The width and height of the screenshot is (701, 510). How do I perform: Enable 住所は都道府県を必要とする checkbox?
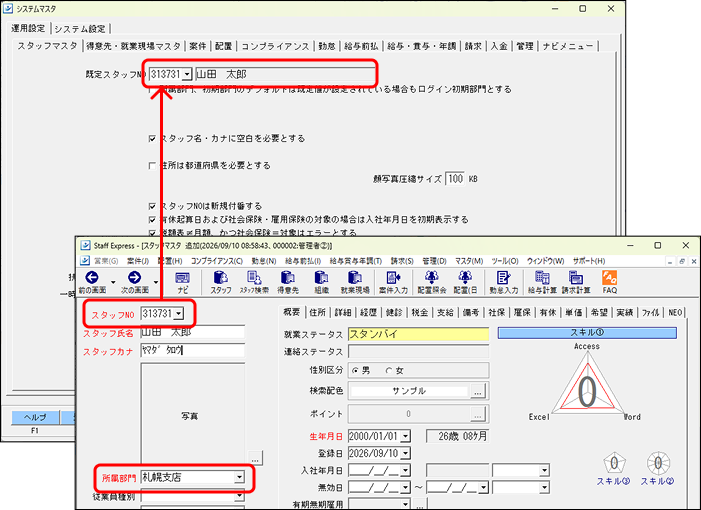click(x=152, y=166)
